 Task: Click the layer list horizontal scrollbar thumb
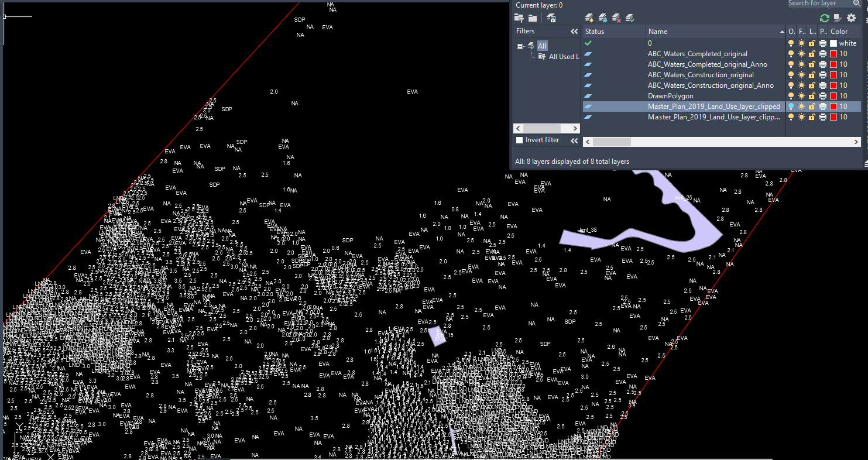click(612, 142)
